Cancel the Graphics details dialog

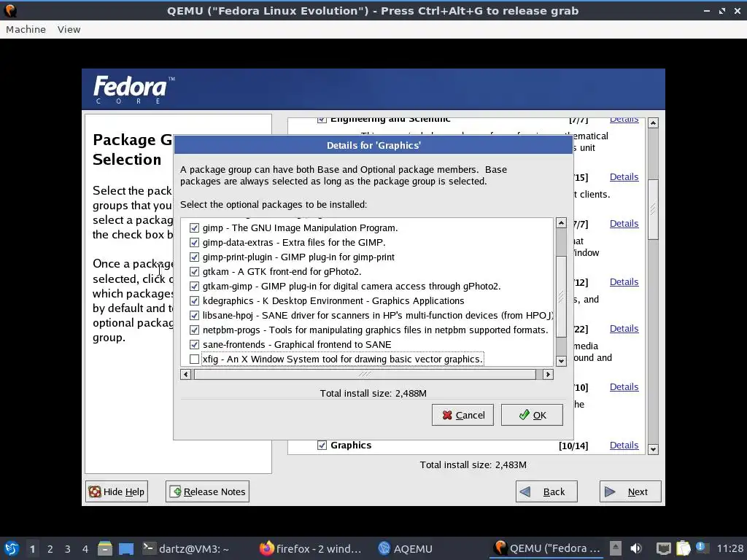coord(462,415)
